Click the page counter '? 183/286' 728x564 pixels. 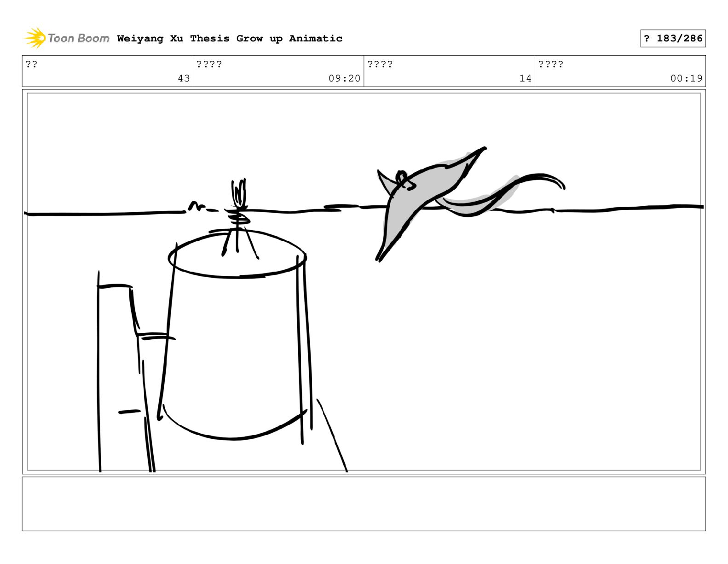coord(673,38)
